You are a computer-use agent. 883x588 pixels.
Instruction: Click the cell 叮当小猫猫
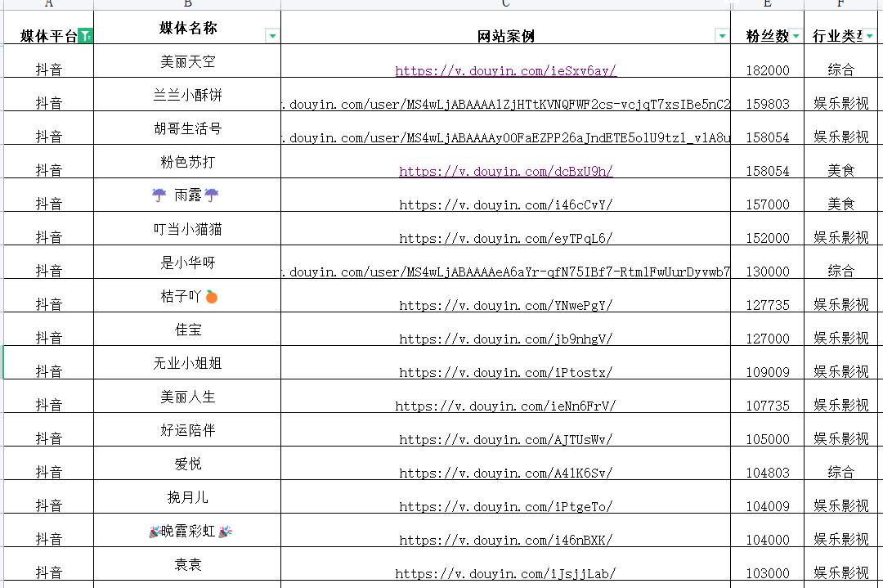point(187,229)
